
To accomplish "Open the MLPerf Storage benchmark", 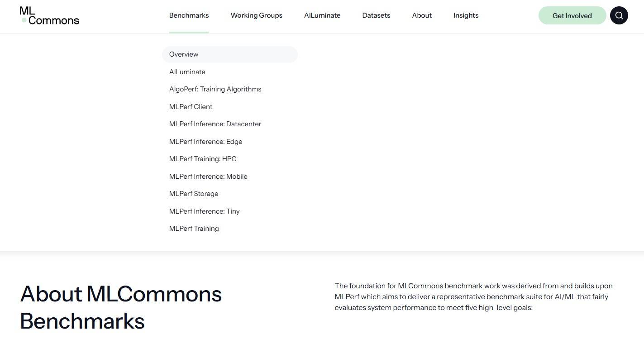I will 194,194.
